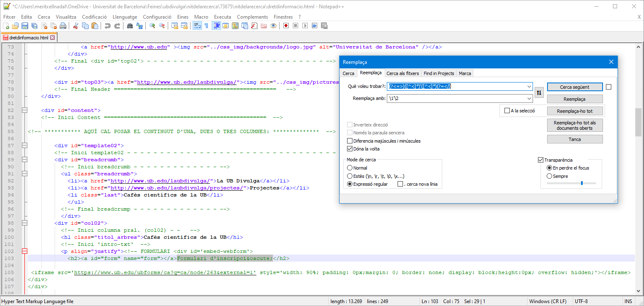Screen dimensions: 644x306
Task: Enable the 'Diferencia majúscules i minúscules' checkbox
Action: coord(350,141)
